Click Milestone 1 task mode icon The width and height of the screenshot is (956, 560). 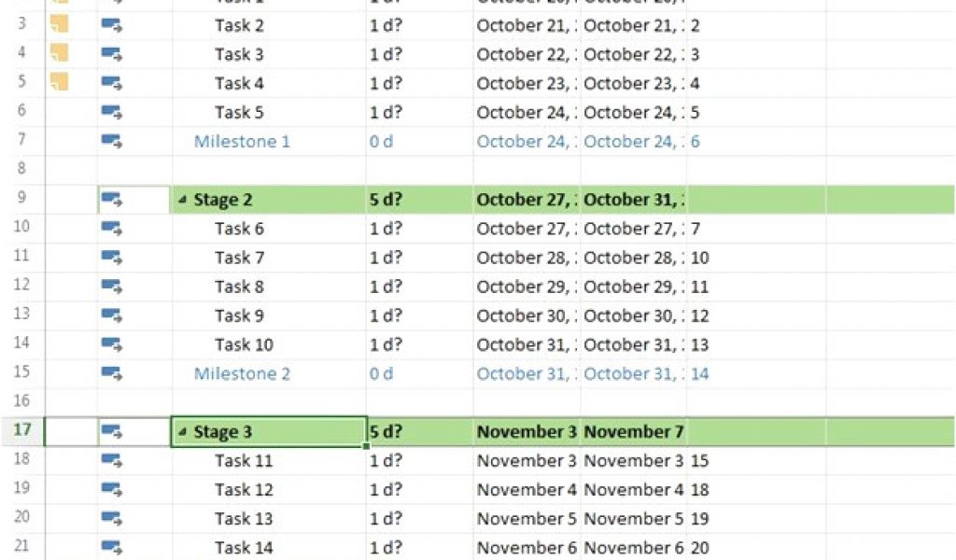click(x=112, y=142)
